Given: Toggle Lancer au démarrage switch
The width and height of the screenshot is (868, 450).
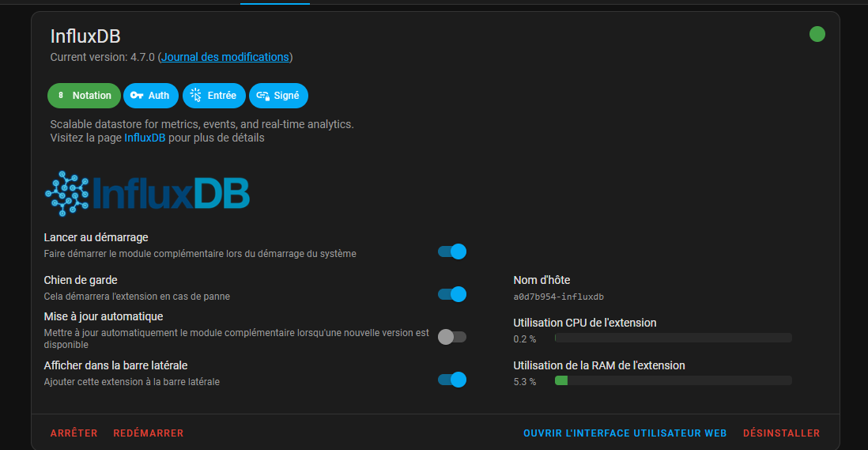Looking at the screenshot, I should tap(452, 251).
